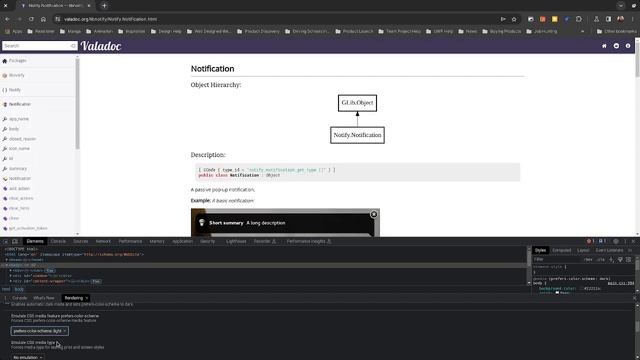Click the GLib.Object box in hierarchy diagram

[357, 103]
